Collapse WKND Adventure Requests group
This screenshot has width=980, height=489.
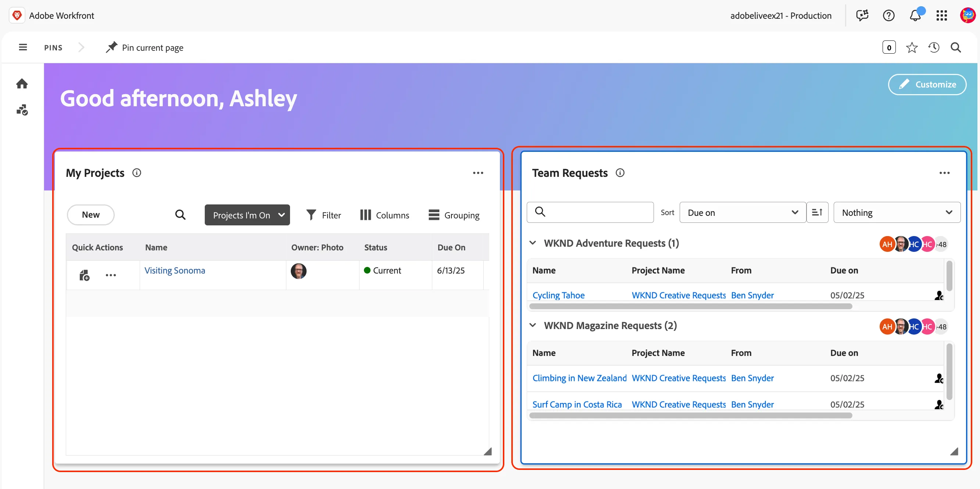coord(533,243)
